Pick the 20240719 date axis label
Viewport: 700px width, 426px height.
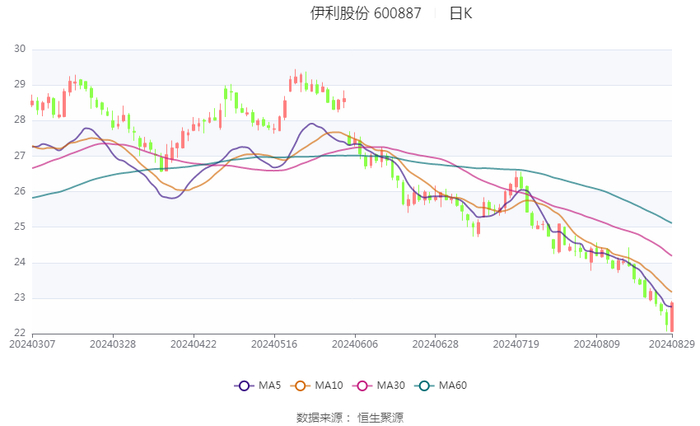coord(515,345)
